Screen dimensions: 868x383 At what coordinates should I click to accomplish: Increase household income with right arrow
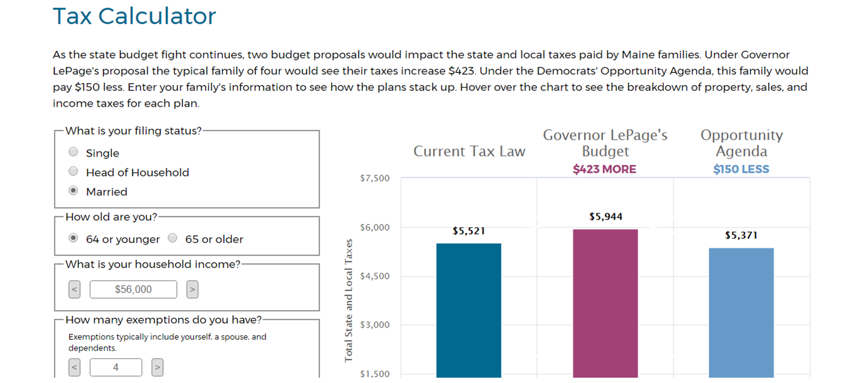(x=193, y=289)
